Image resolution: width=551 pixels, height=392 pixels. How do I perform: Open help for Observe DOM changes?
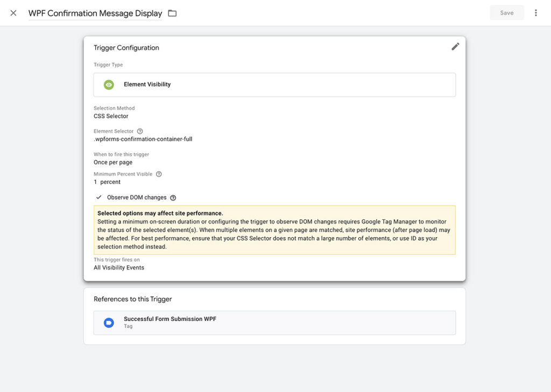click(172, 197)
